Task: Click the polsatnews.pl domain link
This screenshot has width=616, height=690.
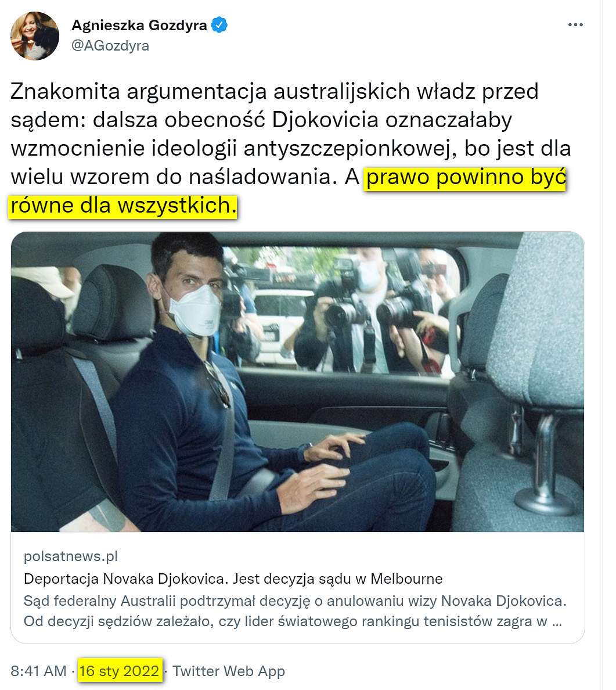Action: coord(71,556)
